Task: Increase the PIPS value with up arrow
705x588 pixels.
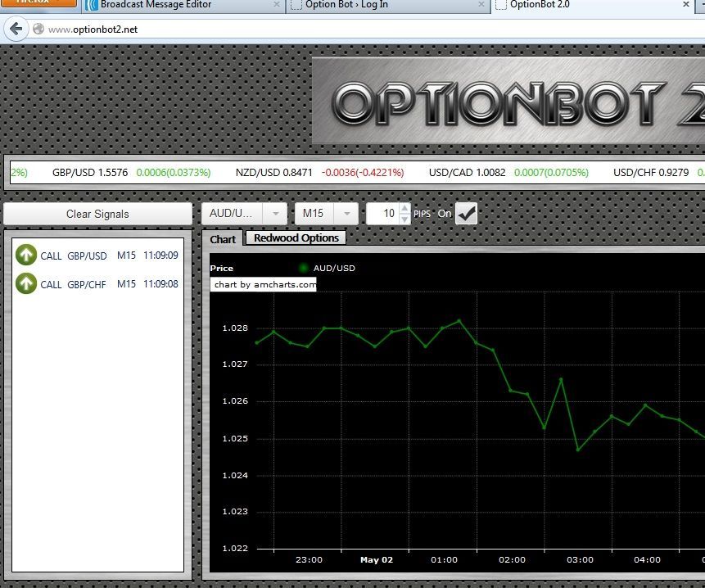Action: 404,208
